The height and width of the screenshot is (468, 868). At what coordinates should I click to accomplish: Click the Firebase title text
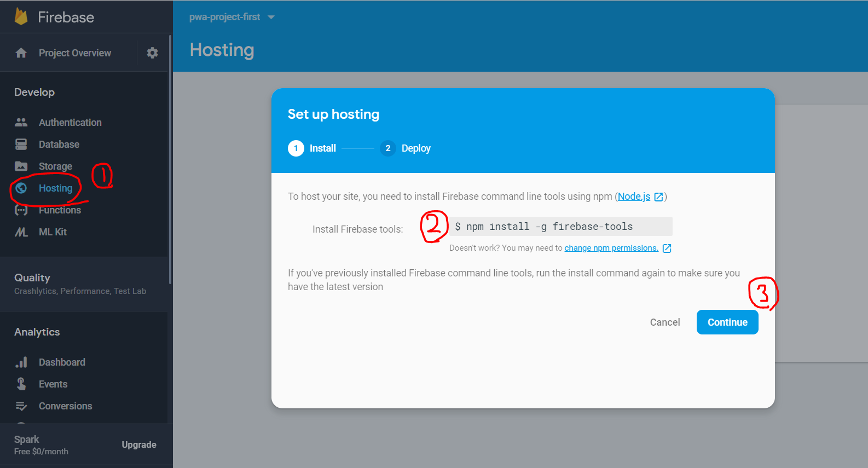click(66, 17)
